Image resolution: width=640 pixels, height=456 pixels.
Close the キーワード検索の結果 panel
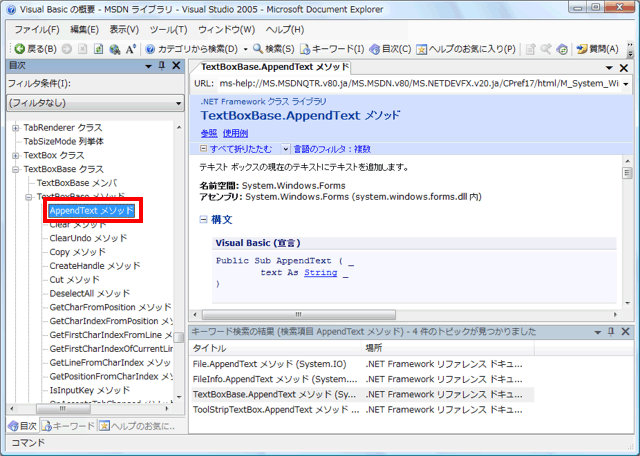(625, 331)
